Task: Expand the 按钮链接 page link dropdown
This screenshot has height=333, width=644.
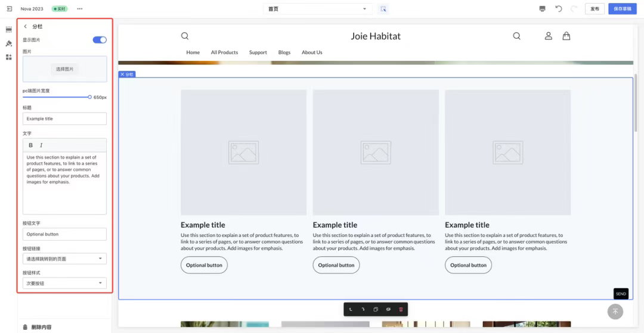Action: tap(64, 259)
